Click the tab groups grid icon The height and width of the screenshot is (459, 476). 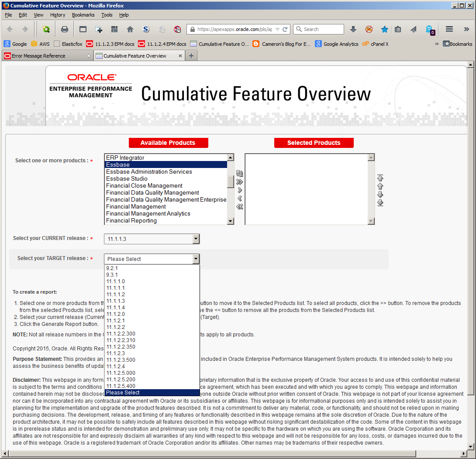click(x=114, y=29)
